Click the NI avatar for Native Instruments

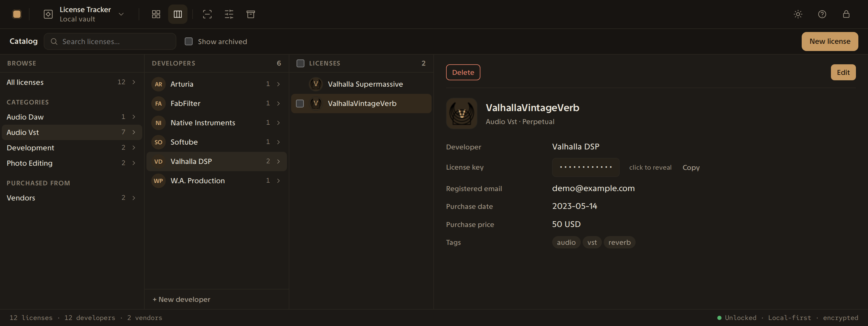(x=158, y=123)
